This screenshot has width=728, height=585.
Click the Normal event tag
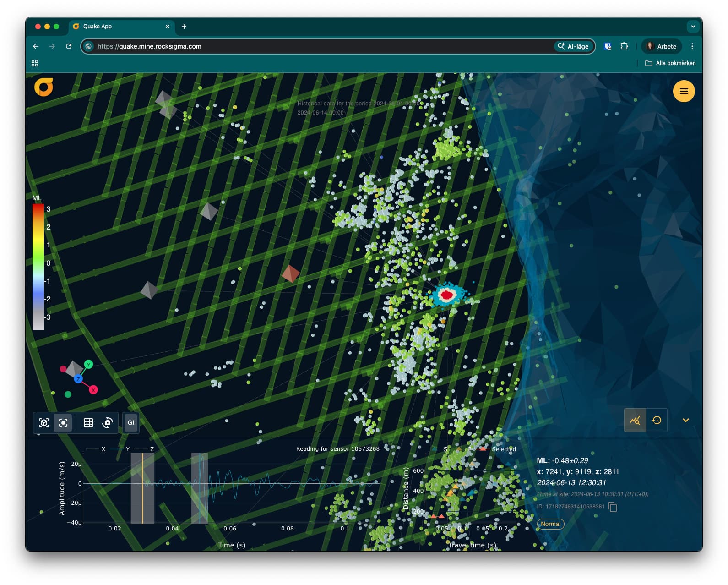(x=550, y=524)
